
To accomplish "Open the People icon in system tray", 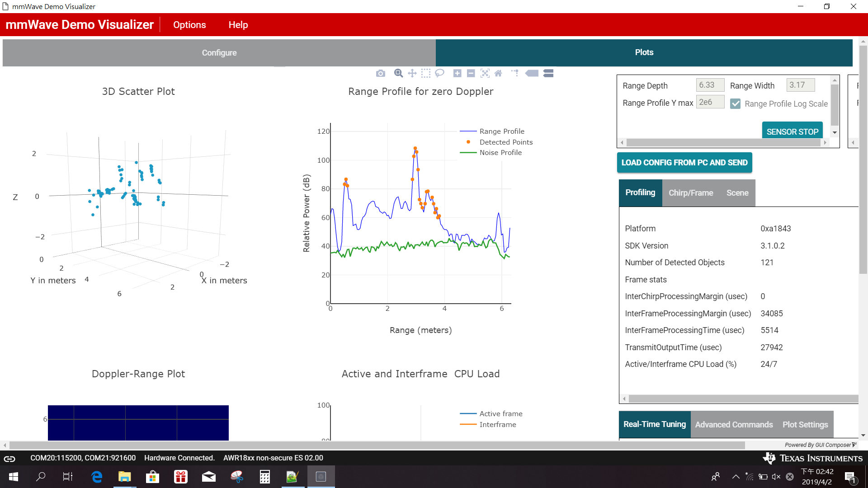I will tap(716, 477).
